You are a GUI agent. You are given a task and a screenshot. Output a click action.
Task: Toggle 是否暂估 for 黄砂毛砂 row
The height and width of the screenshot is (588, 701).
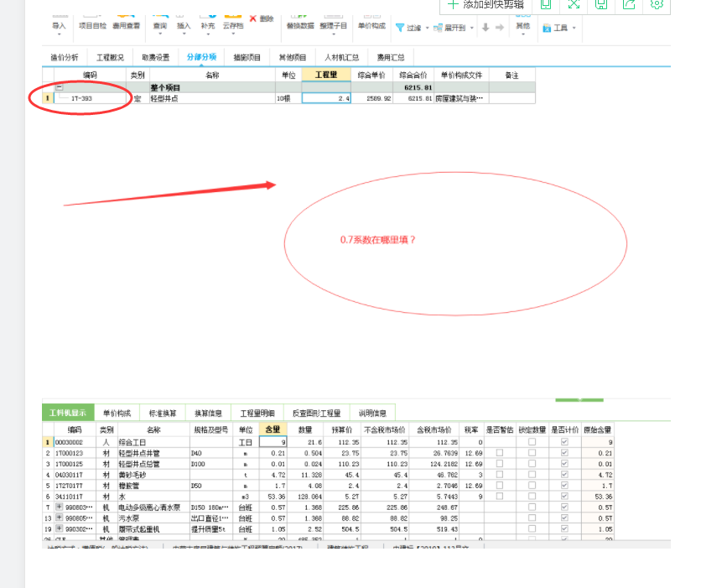pyautogui.click(x=500, y=475)
